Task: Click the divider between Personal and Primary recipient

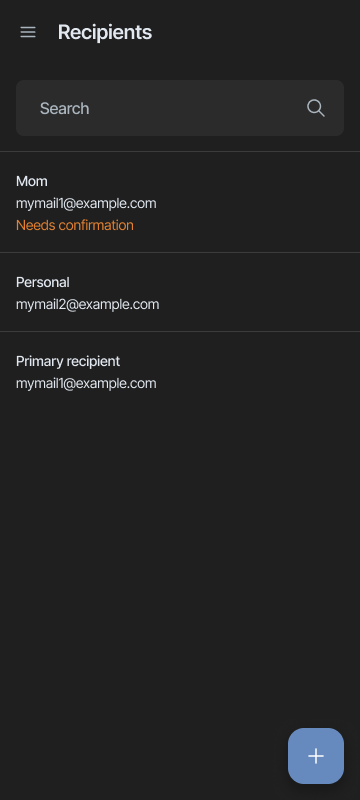Action: 180,332
